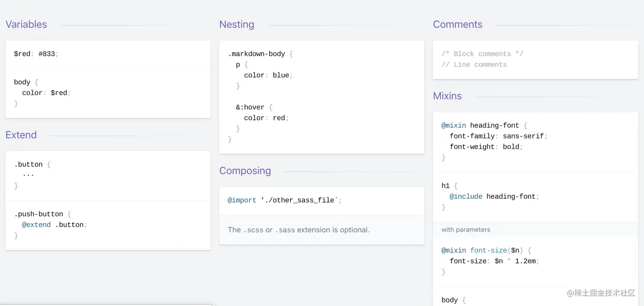
Task: Click the '.scss or .sass extension is optional' note
Action: pos(299,230)
